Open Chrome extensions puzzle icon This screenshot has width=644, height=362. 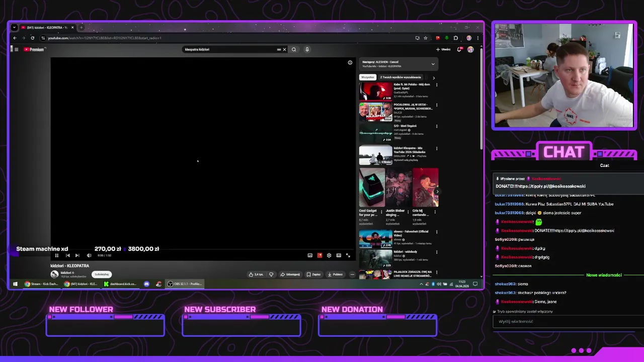pos(456,38)
